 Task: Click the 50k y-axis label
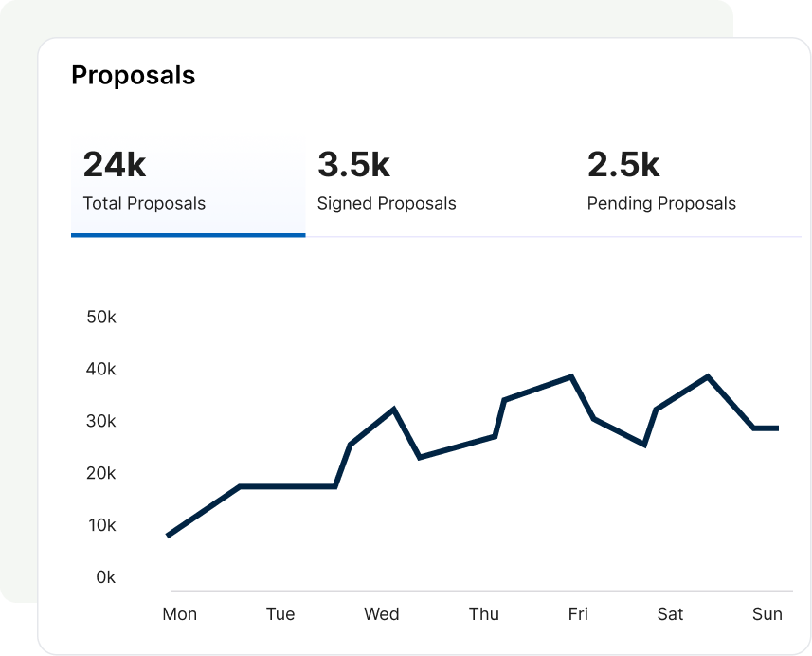[x=100, y=317]
